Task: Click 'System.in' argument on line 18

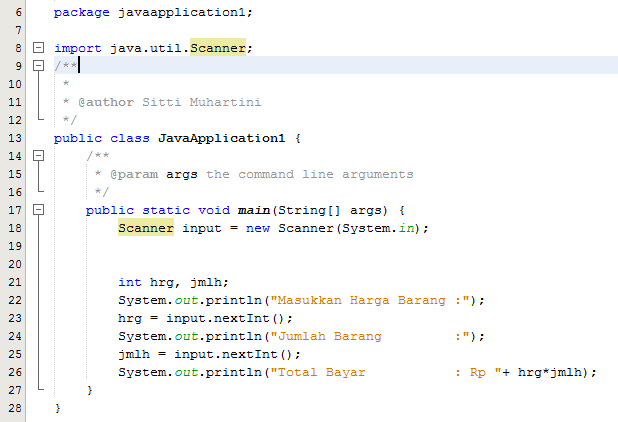Action: click(x=378, y=229)
